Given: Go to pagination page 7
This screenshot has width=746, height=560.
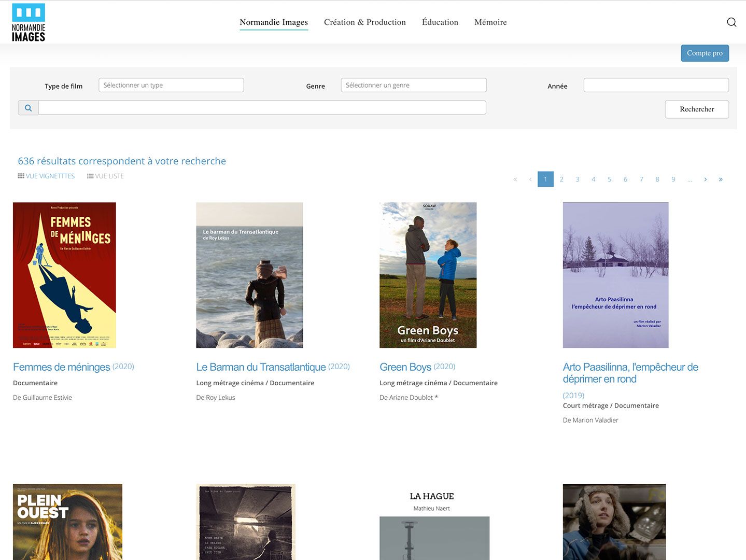Looking at the screenshot, I should tap(641, 179).
